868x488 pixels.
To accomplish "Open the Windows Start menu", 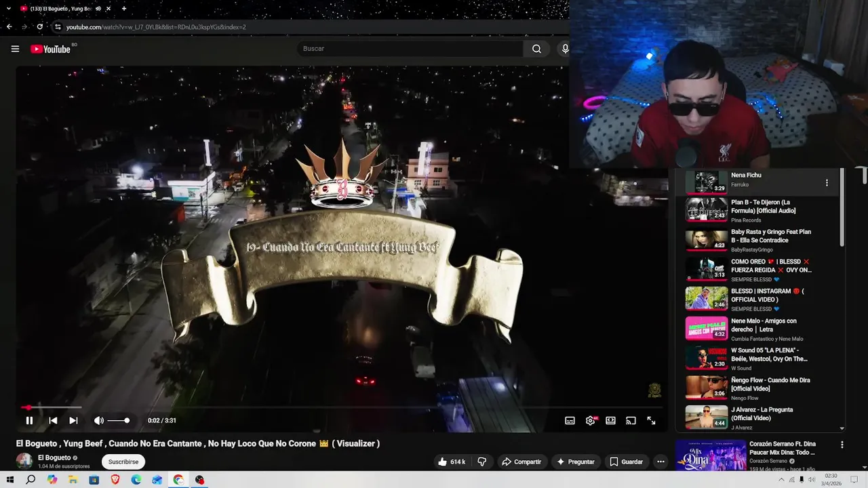I will (10, 480).
